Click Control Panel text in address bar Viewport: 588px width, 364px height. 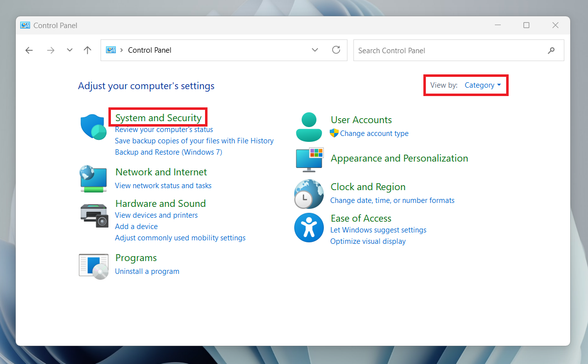150,50
